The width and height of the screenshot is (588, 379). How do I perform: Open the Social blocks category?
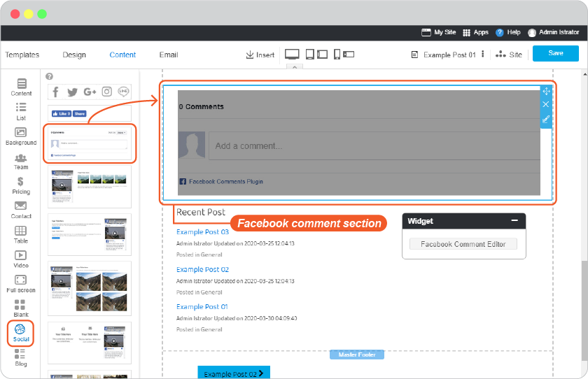[20, 333]
